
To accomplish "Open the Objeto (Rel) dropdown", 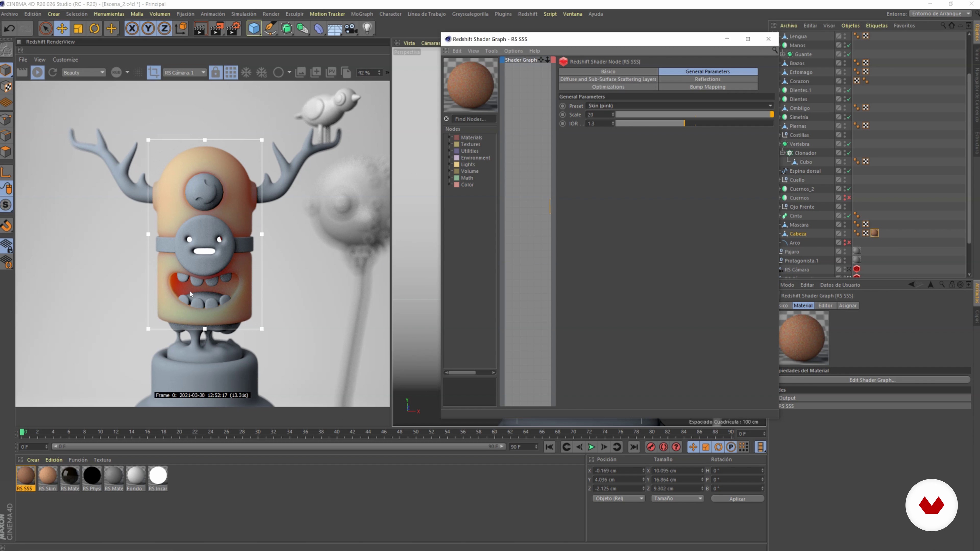I will pyautogui.click(x=619, y=498).
